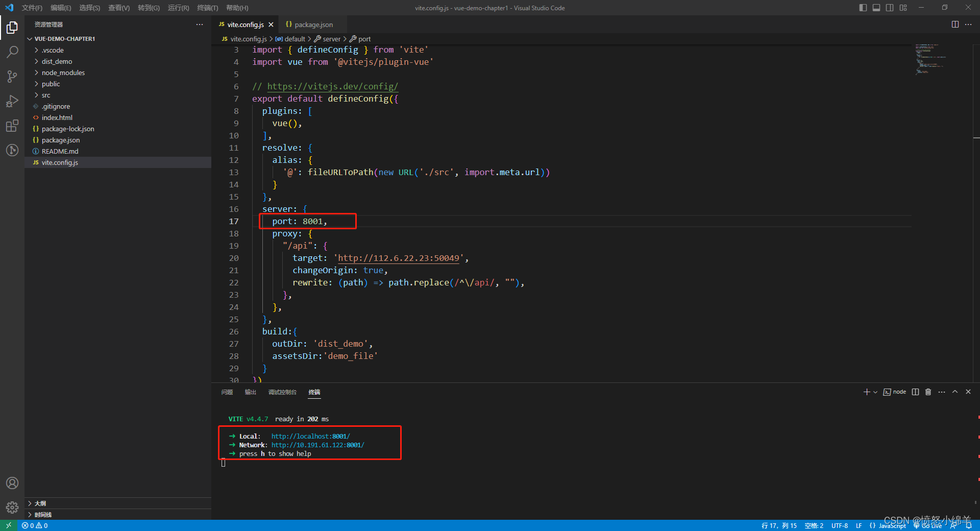Open the Run and Debug view
The height and width of the screenshot is (531, 980).
pos(12,101)
